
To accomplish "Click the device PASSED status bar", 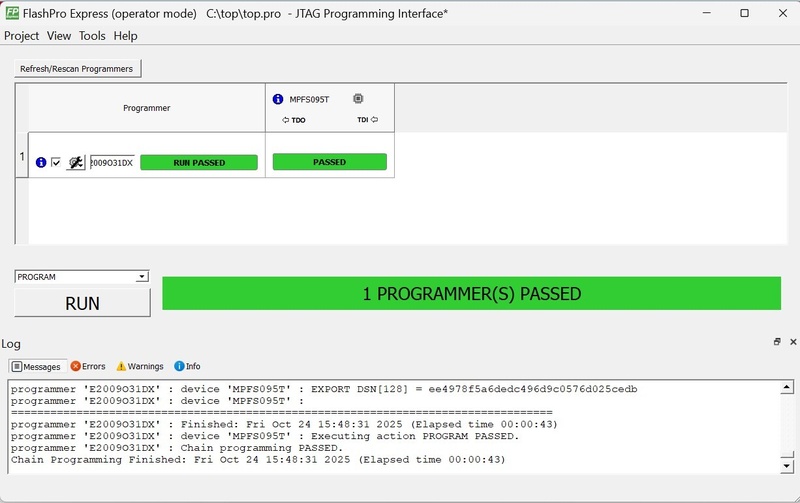I will tap(330, 162).
